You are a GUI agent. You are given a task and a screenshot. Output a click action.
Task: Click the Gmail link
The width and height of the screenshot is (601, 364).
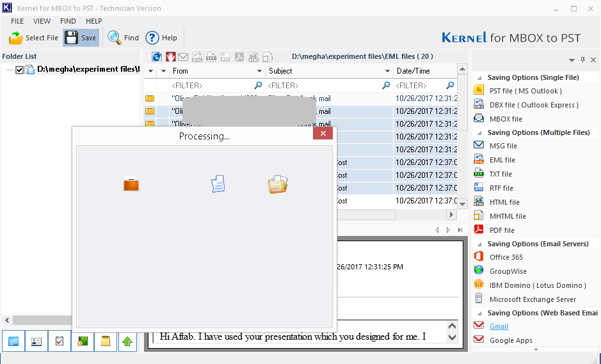click(499, 326)
